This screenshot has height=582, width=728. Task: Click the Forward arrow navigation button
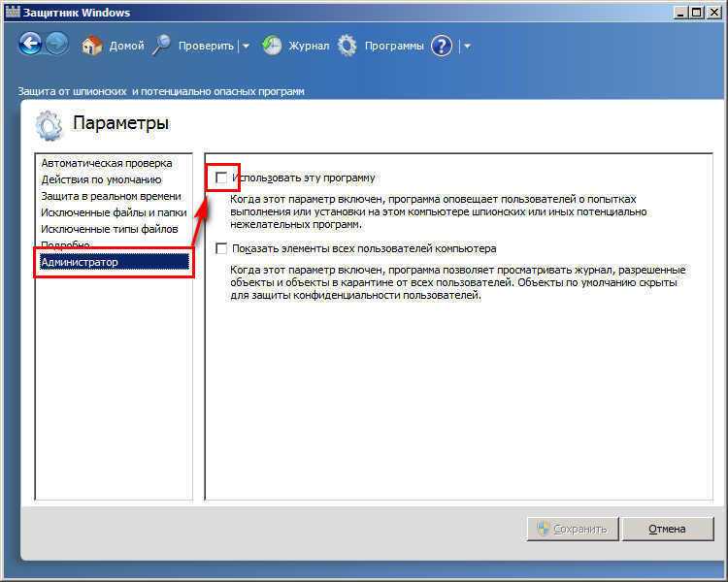[x=57, y=45]
